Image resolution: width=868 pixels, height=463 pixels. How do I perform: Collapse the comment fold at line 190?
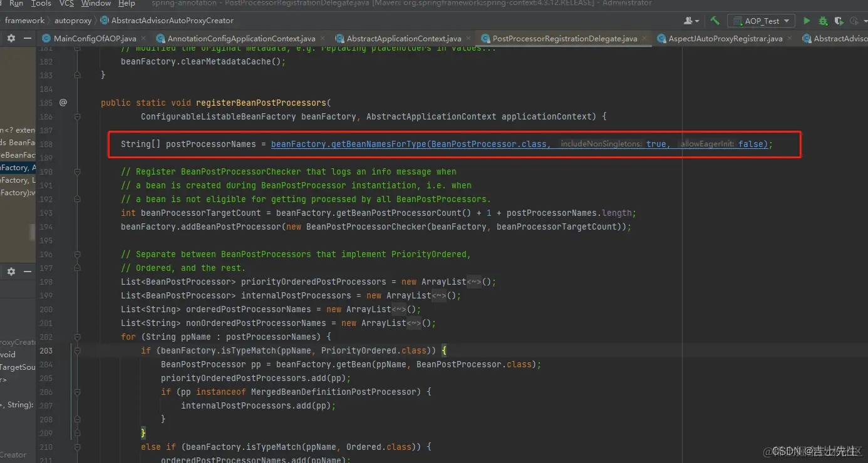tap(78, 171)
